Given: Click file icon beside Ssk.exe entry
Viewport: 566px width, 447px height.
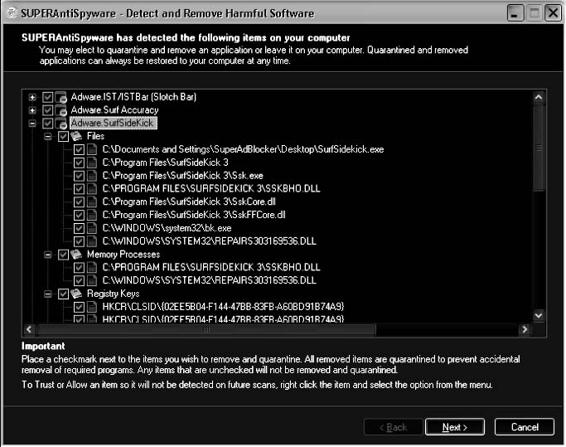Looking at the screenshot, I should tap(92, 176).
